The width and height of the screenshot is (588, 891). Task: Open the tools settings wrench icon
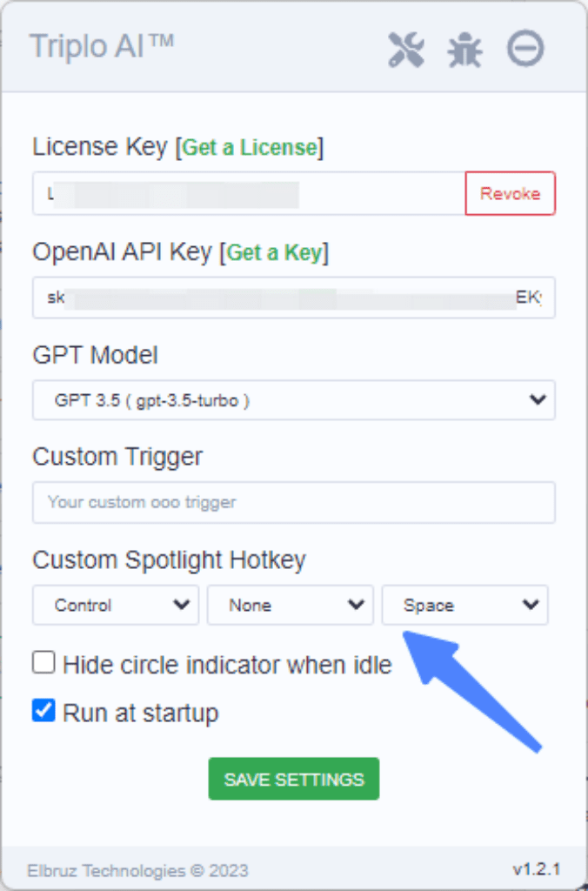coord(406,50)
